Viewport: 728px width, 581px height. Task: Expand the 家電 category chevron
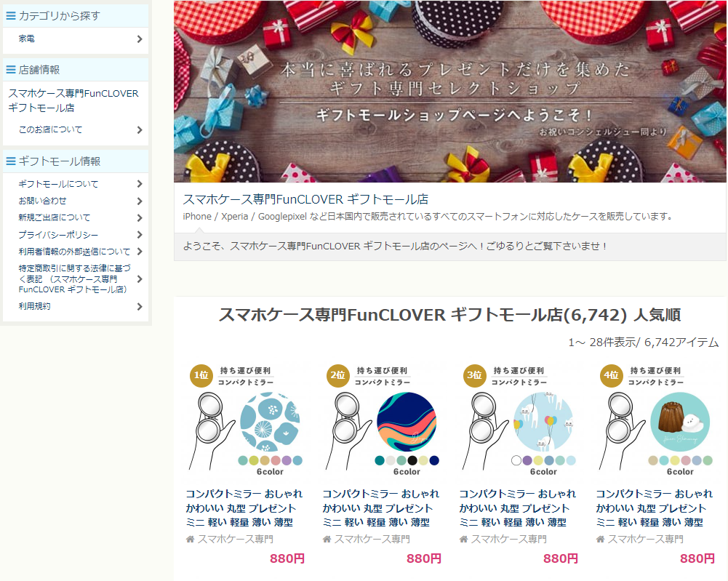(140, 39)
